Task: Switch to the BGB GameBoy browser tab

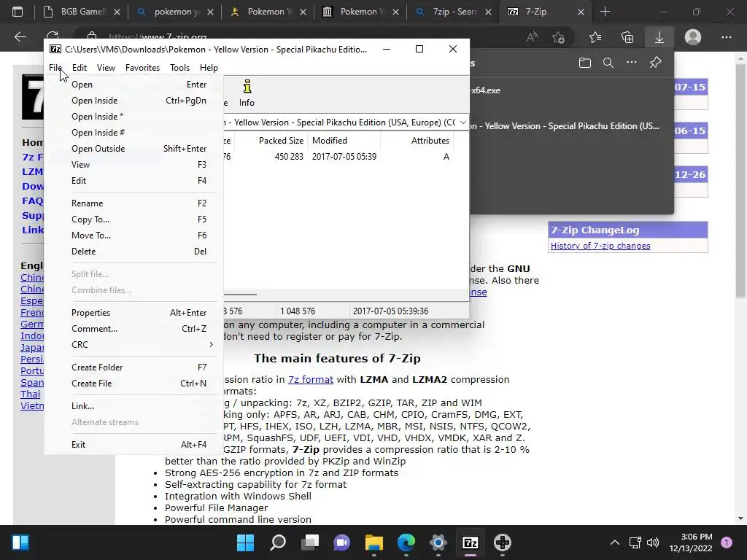Action: [x=81, y=12]
